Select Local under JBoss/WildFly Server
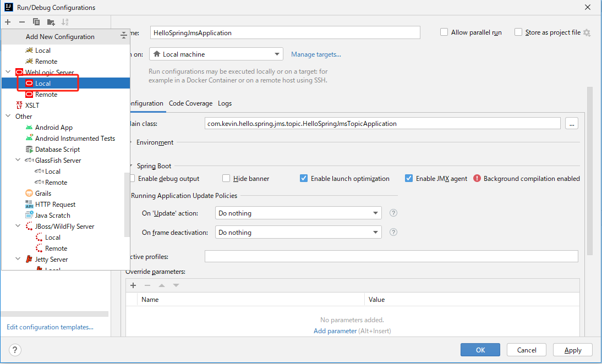The height and width of the screenshot is (364, 602). pos(65,238)
